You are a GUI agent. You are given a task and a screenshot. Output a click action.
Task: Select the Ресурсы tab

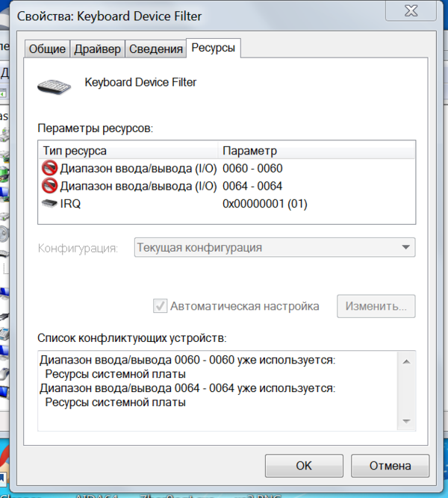point(214,48)
